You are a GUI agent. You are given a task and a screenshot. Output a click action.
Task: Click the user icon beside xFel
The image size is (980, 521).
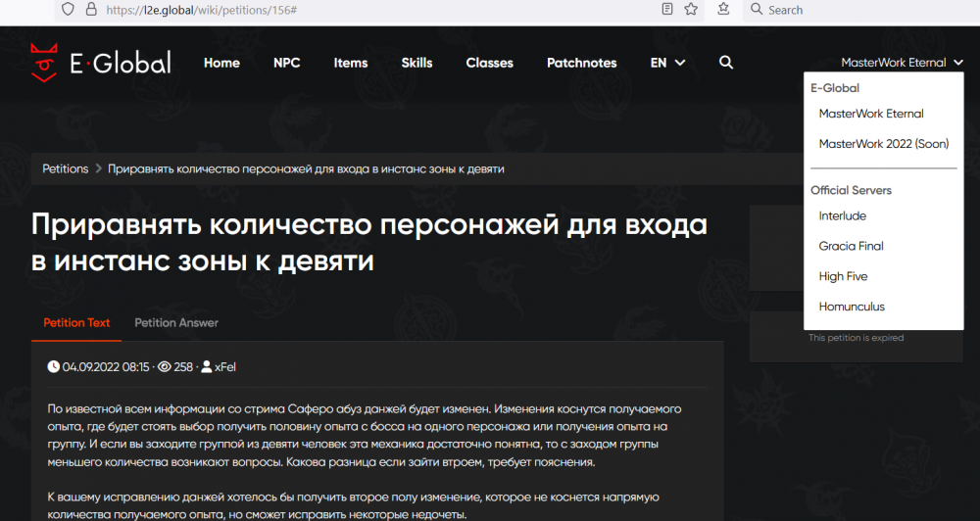[206, 366]
